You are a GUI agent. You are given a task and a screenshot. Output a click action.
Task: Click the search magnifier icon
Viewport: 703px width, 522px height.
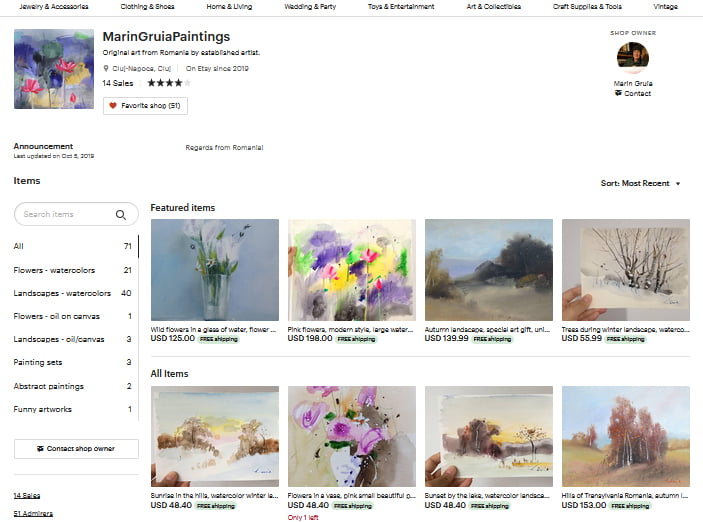[x=121, y=214]
